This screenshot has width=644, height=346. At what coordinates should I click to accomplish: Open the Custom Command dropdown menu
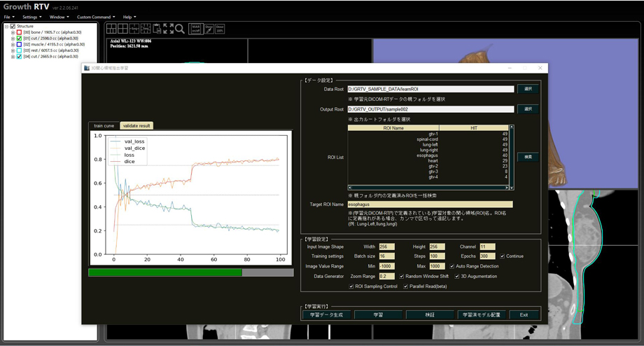click(96, 17)
